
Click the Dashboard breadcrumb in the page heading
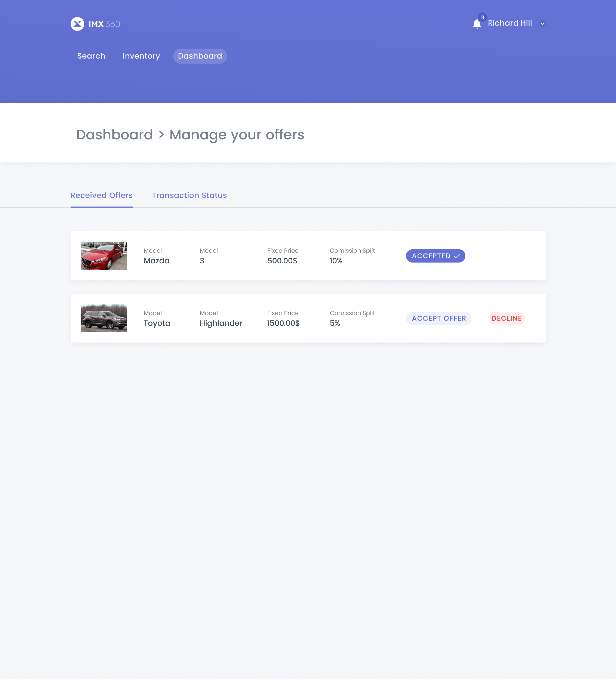(114, 135)
